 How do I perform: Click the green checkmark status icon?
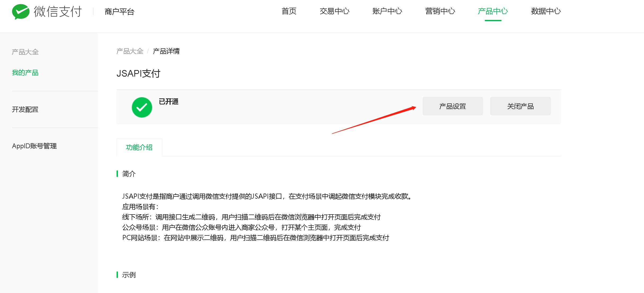pyautogui.click(x=142, y=107)
